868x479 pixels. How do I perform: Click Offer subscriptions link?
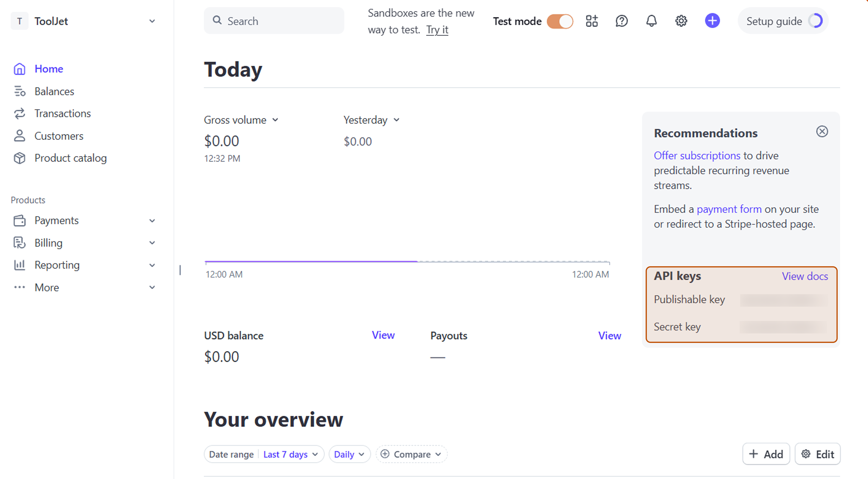pos(697,156)
